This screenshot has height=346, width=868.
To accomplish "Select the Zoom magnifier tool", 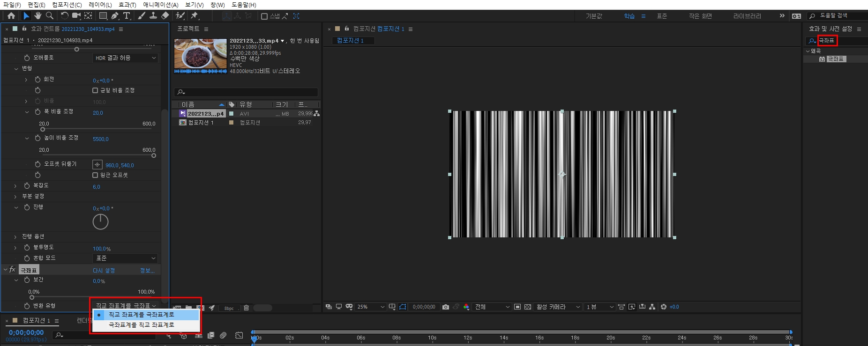I will 50,16.
